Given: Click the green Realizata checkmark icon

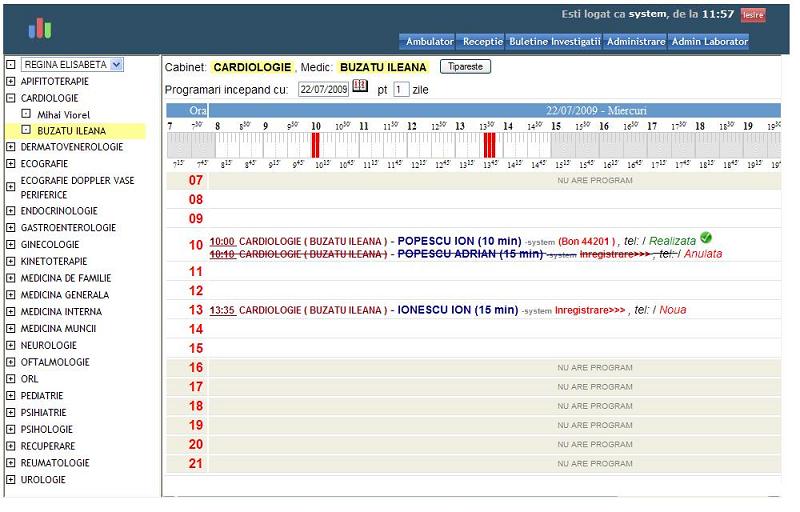Looking at the screenshot, I should click(706, 238).
